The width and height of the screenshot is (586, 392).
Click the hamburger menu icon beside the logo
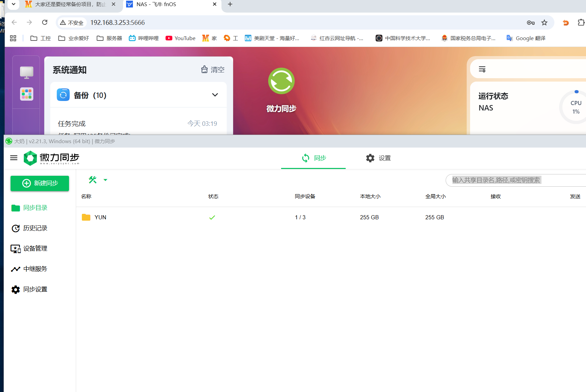[14, 158]
